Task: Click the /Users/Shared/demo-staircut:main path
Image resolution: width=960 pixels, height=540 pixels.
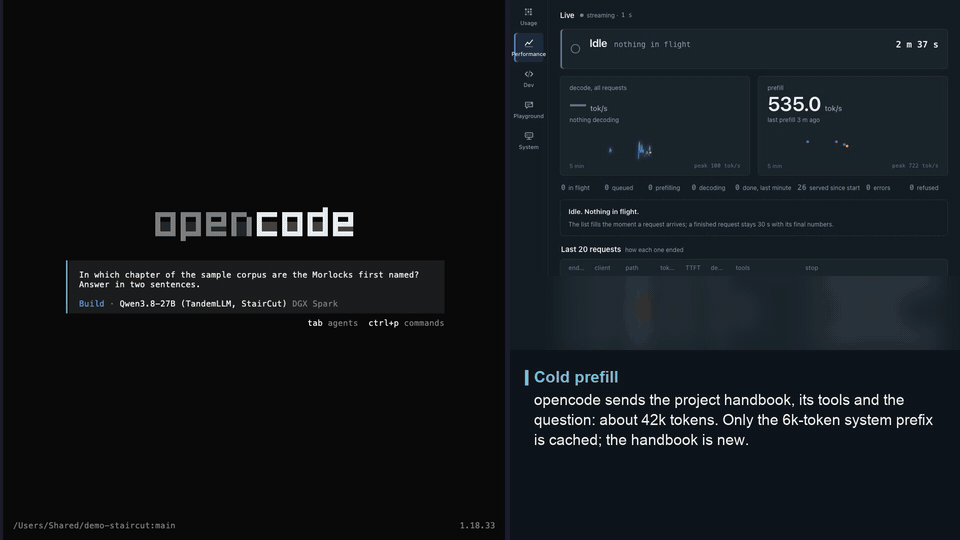Action: 94,525
